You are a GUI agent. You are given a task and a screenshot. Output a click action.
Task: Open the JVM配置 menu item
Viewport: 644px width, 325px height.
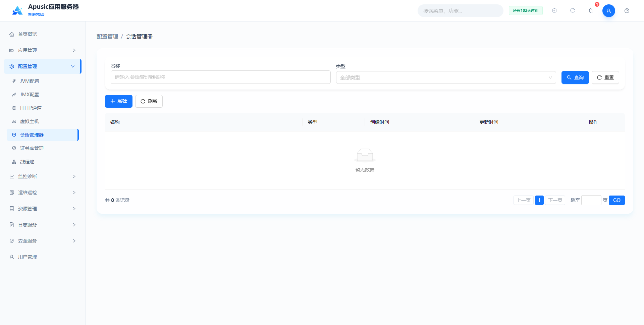click(43, 81)
